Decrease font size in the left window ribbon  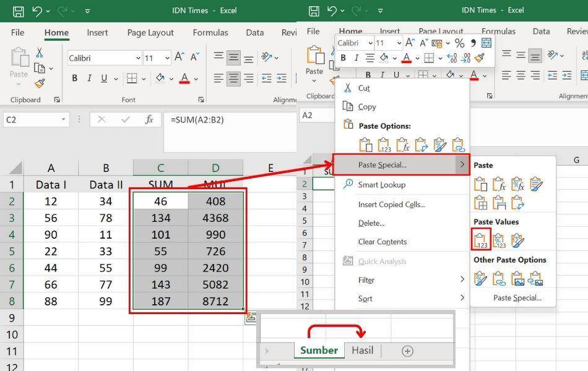coord(194,57)
